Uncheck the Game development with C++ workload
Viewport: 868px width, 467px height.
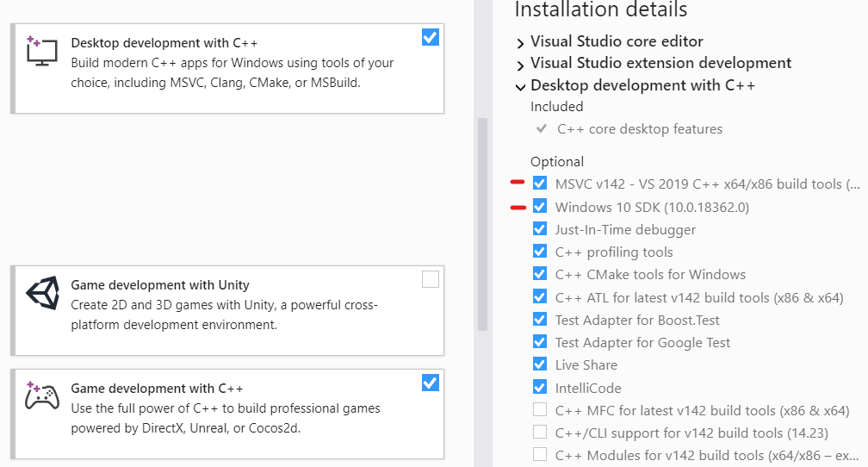[431, 383]
